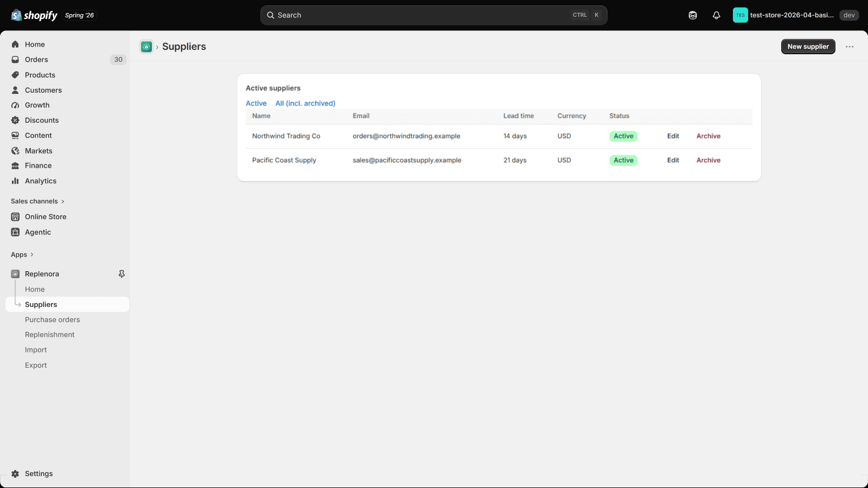Open the Home icon in sidebar top
The height and width of the screenshot is (488, 868).
[15, 44]
